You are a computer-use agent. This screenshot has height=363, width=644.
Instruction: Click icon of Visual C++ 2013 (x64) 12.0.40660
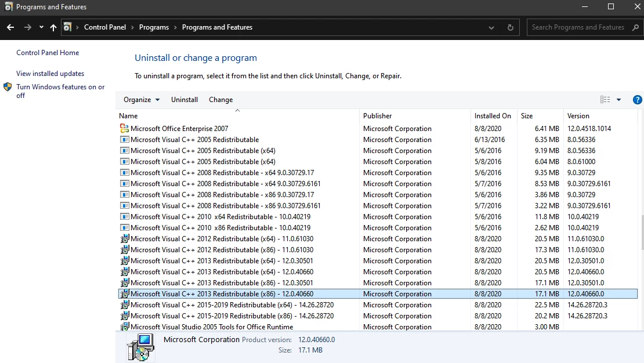(x=124, y=271)
